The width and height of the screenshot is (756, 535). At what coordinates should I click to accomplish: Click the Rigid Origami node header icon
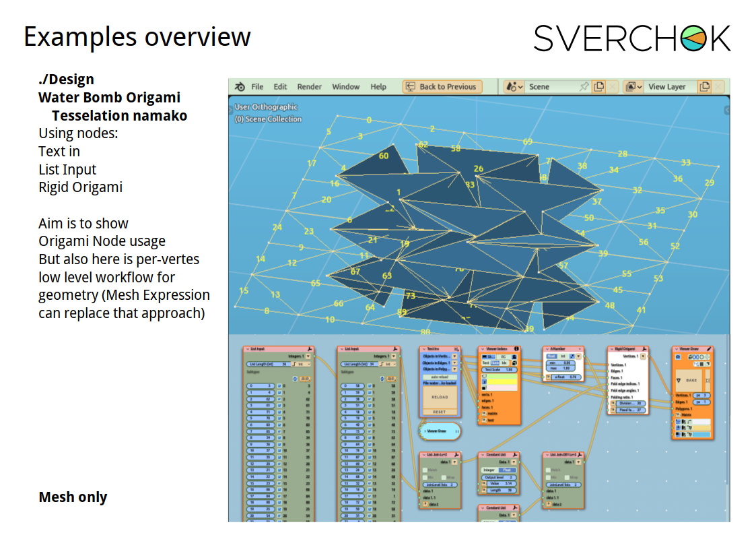point(643,349)
